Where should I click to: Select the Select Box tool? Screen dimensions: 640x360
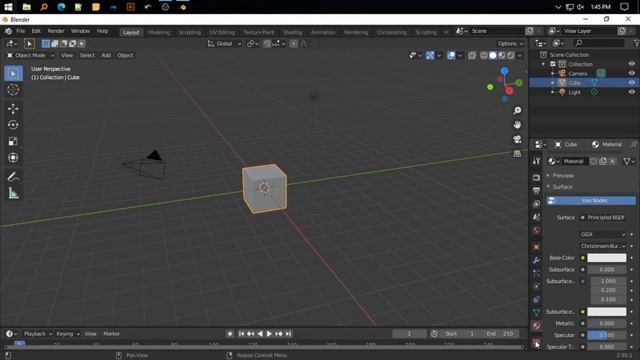pos(13,73)
